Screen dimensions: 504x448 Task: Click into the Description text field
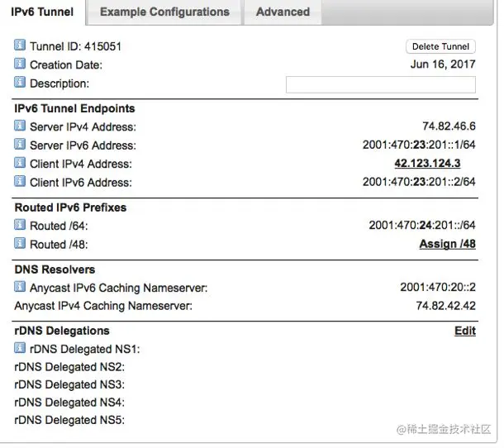click(380, 84)
